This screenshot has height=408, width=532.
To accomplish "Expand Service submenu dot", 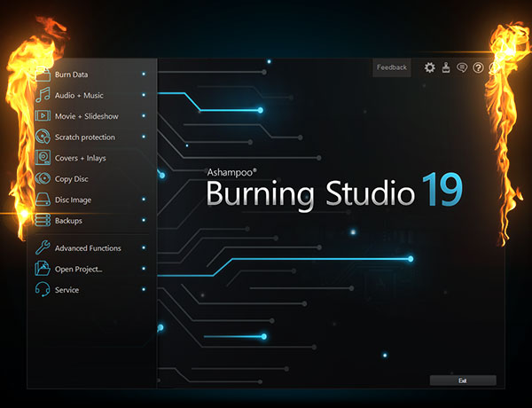I will (144, 289).
